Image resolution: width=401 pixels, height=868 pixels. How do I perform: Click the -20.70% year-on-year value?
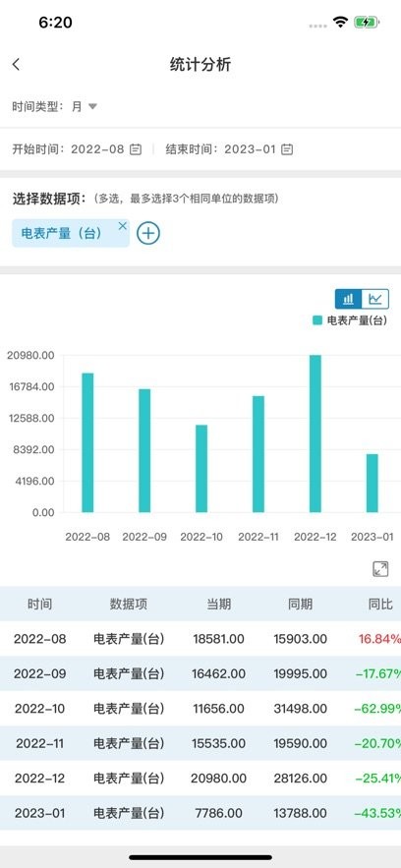pos(377,743)
